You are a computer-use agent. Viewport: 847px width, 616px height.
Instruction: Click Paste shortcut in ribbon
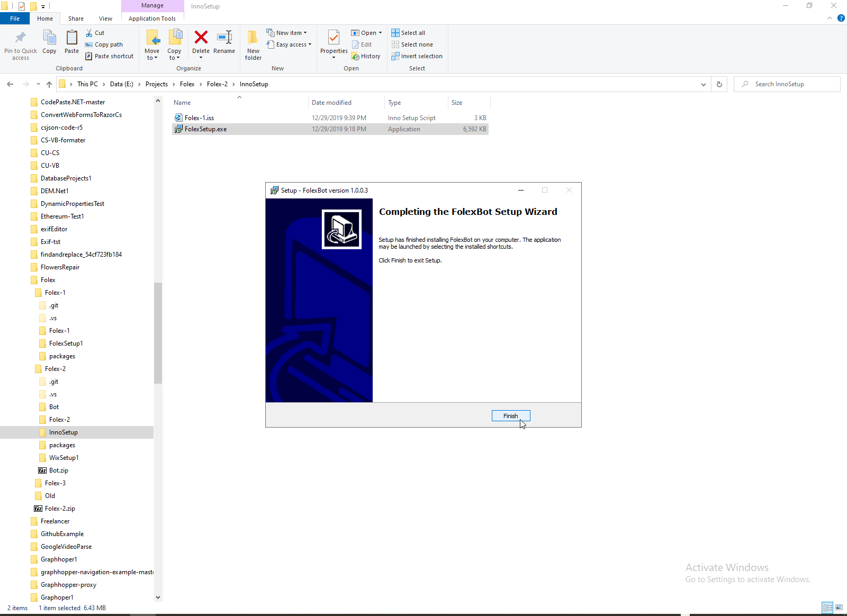pyautogui.click(x=110, y=56)
